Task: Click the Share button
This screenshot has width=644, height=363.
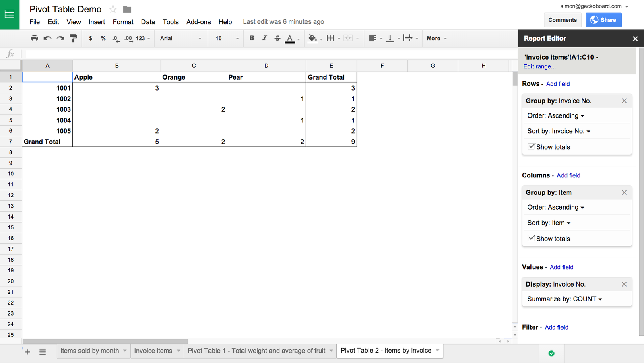Action: coord(603,20)
